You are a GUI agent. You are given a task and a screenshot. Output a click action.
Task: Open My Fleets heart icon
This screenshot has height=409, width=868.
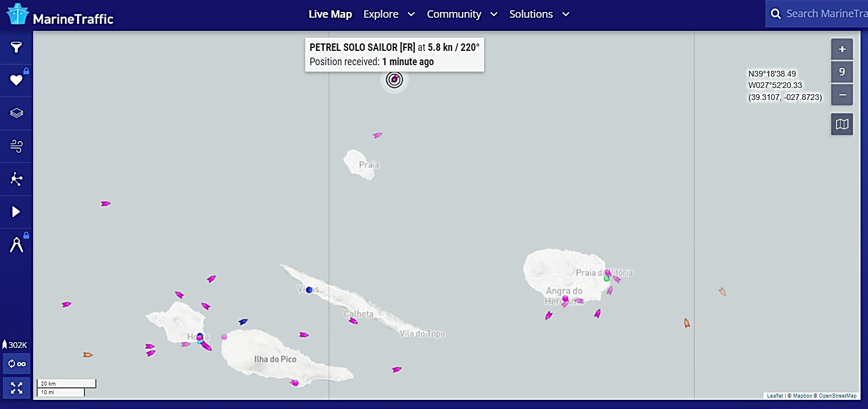pos(16,81)
